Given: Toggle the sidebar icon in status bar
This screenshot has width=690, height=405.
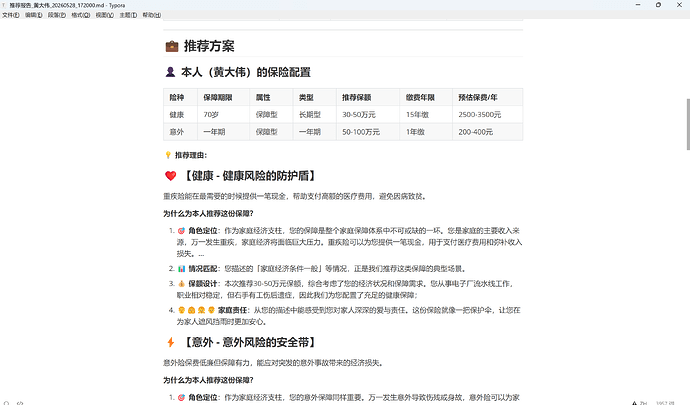Looking at the screenshot, I should pos(7,403).
